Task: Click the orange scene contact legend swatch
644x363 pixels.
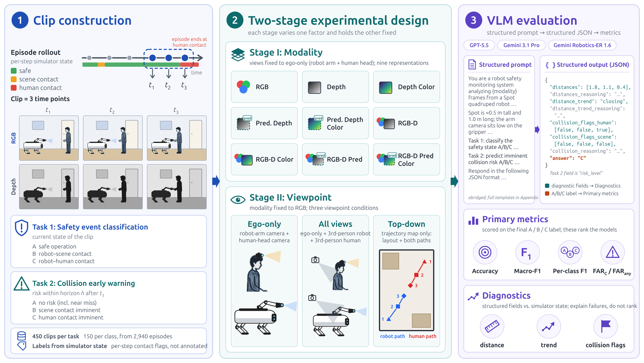Action: 14,79
